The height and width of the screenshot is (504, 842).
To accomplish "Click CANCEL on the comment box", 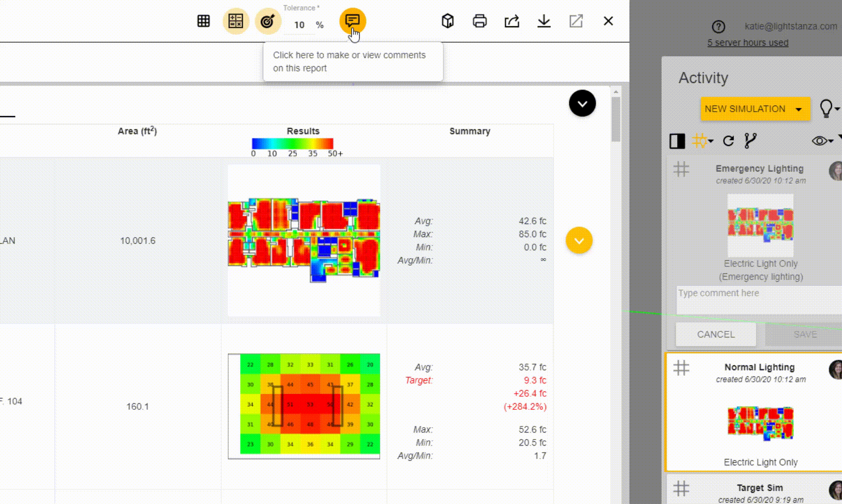I will pyautogui.click(x=716, y=334).
